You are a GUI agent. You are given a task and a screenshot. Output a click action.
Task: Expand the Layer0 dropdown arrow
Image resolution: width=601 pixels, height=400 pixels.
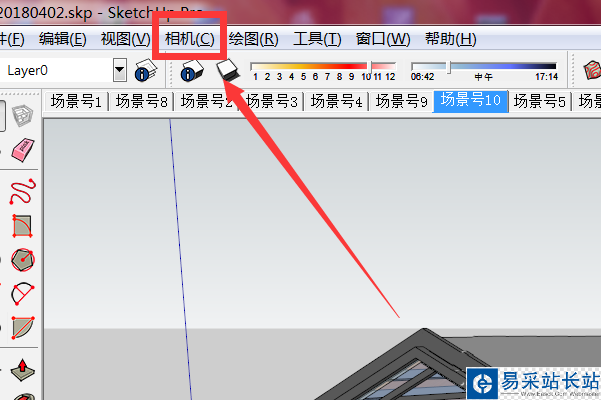coord(120,70)
